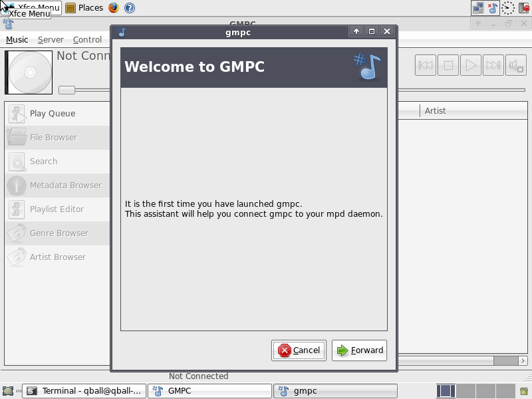Select Play Queue in the sidebar
Screen dimensions: 532x399
click(57, 113)
